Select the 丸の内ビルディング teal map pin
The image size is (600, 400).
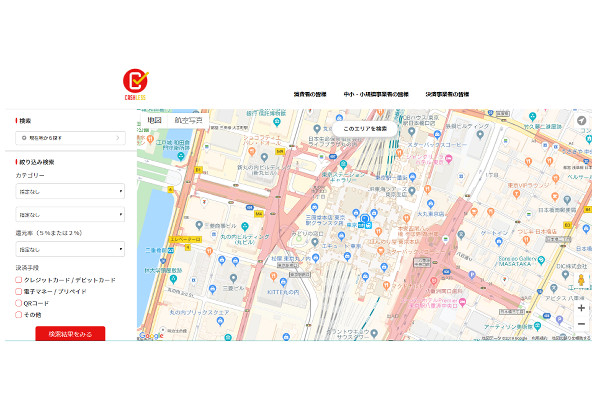point(245,227)
